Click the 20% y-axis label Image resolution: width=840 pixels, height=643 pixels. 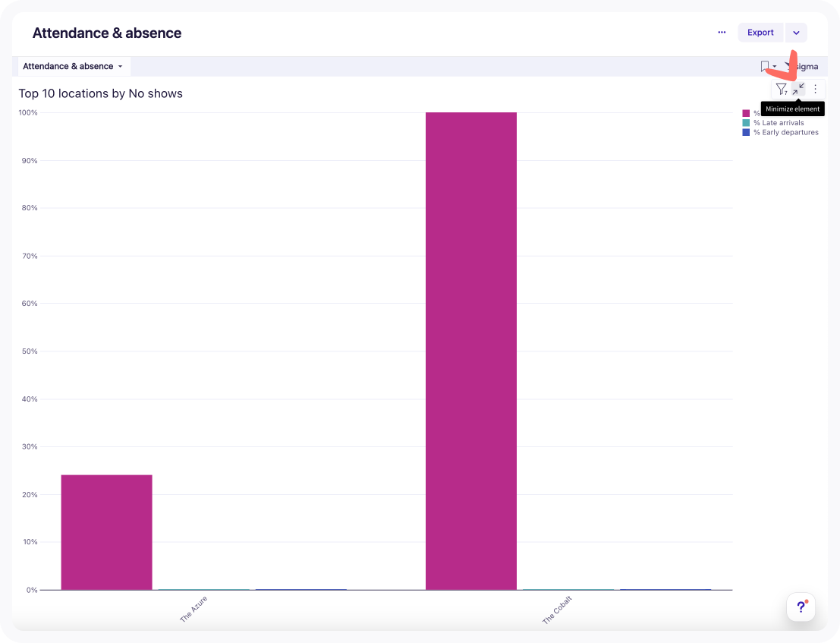(30, 494)
